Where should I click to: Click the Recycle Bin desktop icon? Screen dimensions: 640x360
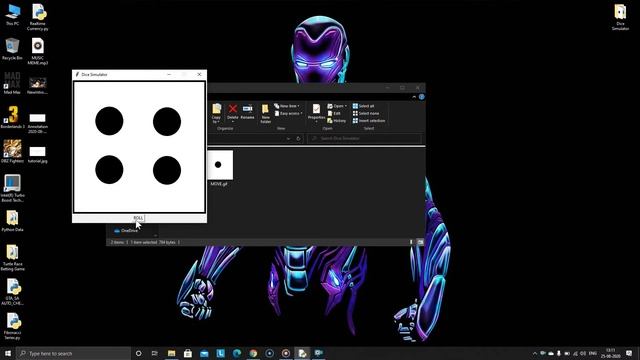click(12, 49)
